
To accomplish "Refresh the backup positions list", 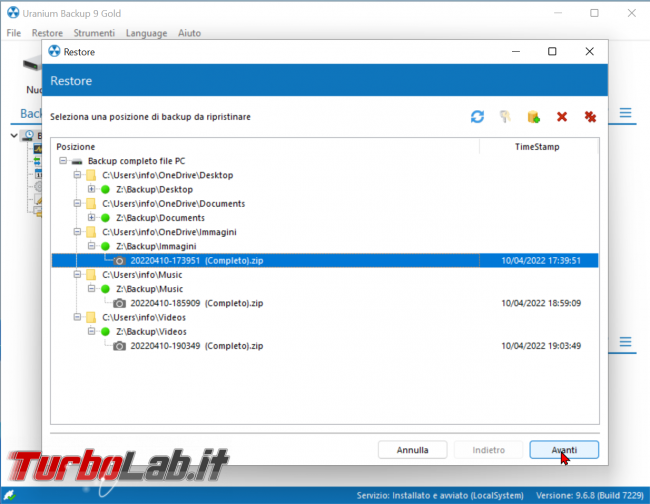I will coord(477,117).
